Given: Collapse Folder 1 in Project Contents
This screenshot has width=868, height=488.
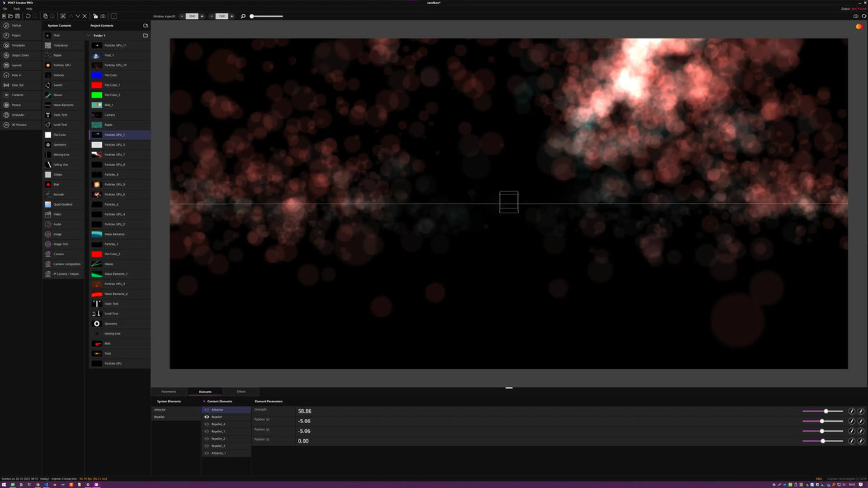Looking at the screenshot, I should [x=89, y=35].
